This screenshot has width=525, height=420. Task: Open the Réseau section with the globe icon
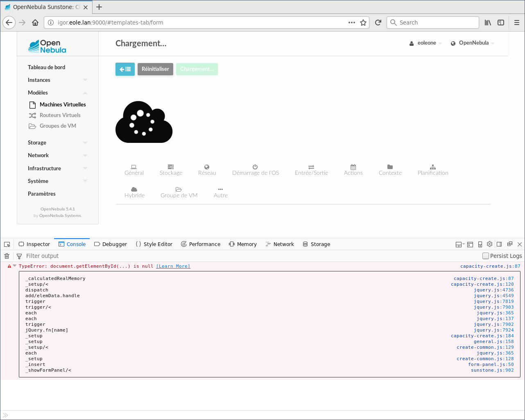tap(207, 169)
